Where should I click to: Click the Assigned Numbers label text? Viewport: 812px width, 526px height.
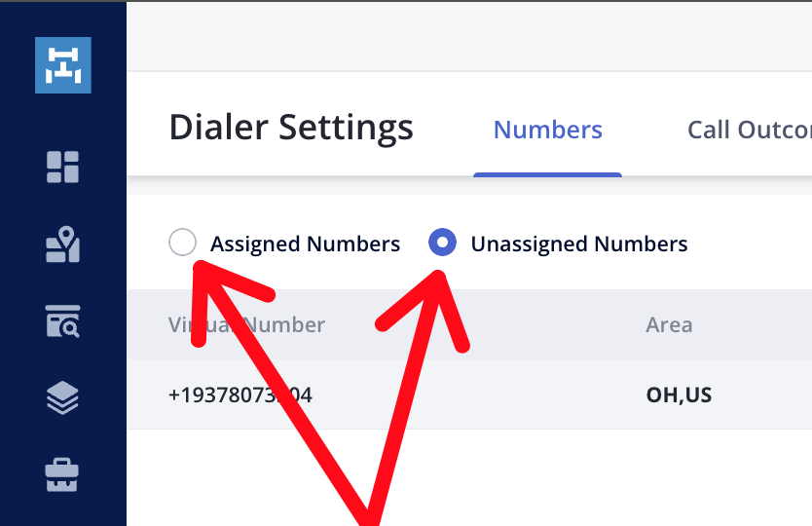point(305,244)
